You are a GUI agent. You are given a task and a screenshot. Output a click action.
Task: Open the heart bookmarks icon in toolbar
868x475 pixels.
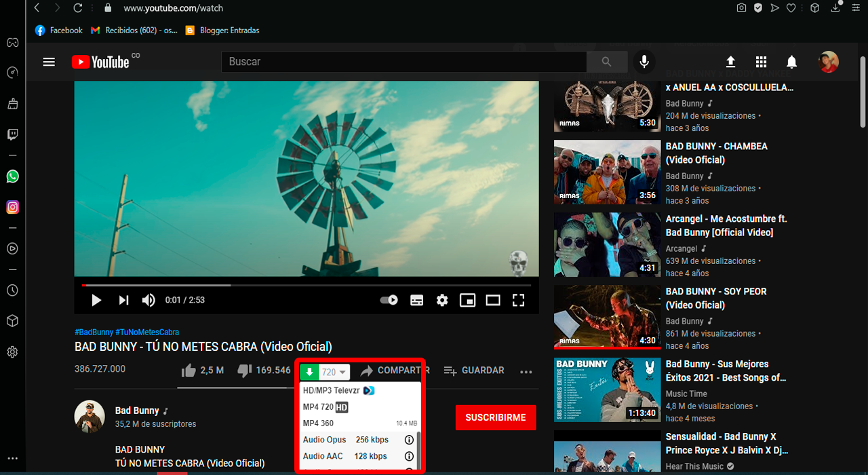pyautogui.click(x=791, y=8)
